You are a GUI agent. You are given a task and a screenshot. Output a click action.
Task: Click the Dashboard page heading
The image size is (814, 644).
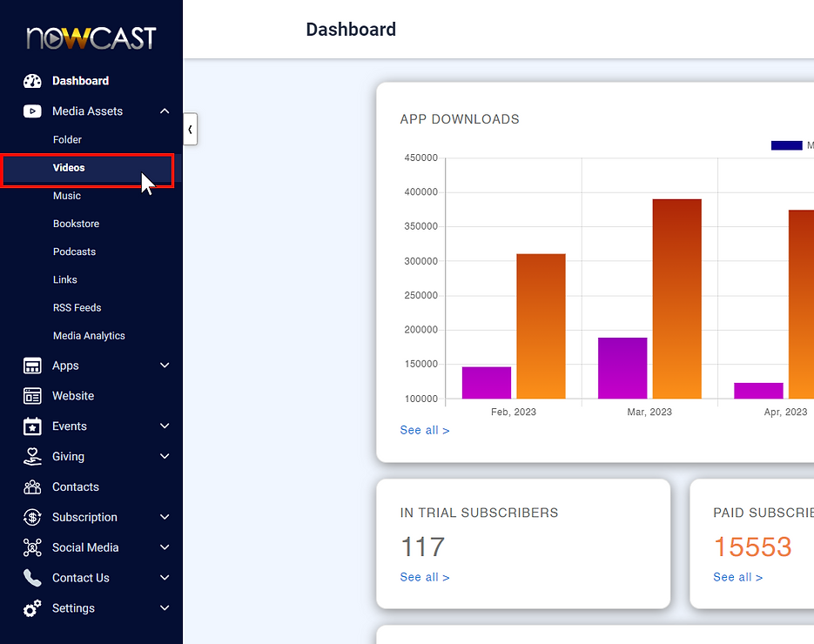click(351, 30)
